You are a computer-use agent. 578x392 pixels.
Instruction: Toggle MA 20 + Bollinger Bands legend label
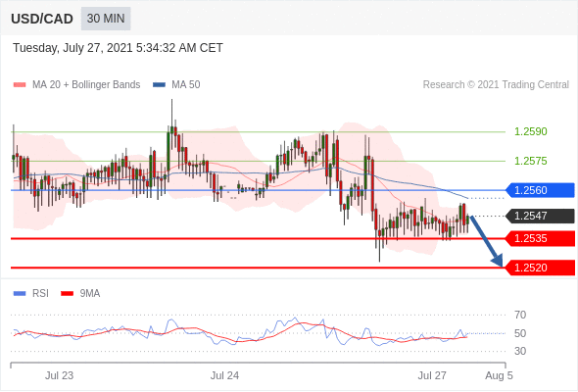pos(86,85)
